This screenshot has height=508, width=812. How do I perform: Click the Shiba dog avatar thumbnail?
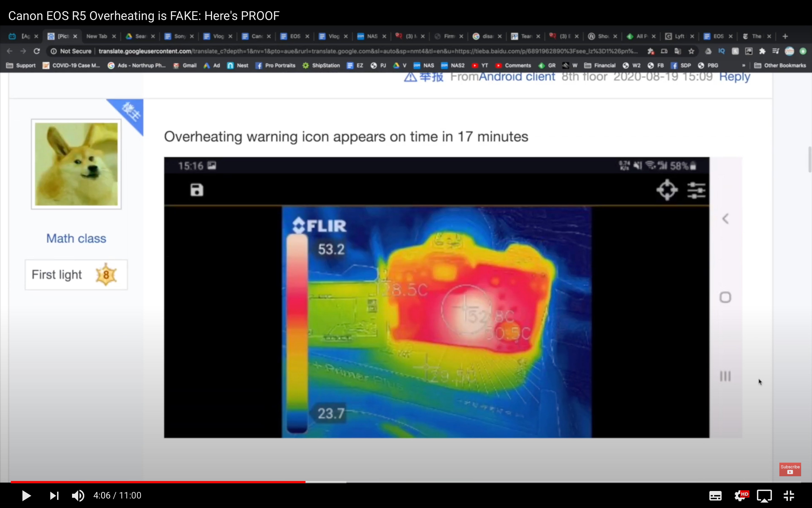(76, 164)
